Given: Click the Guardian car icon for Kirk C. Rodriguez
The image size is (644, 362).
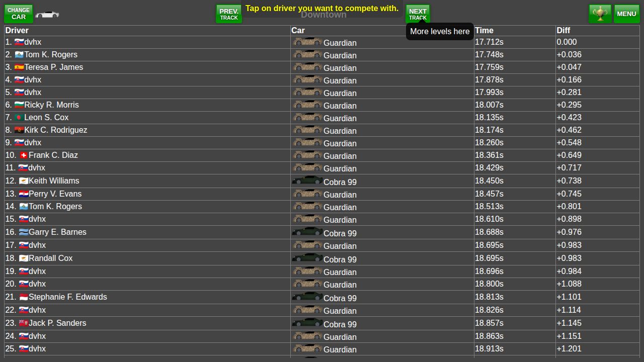Looking at the screenshot, I should click(307, 130).
